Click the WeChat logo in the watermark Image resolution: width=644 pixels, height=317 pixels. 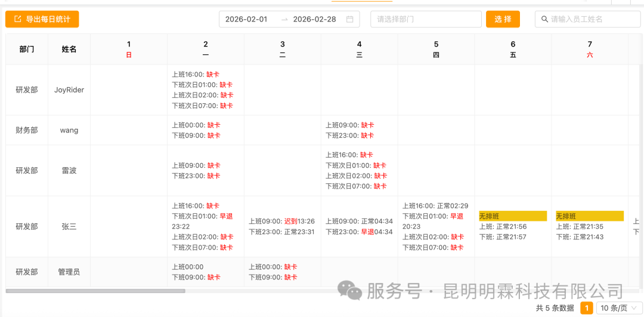coord(349,291)
